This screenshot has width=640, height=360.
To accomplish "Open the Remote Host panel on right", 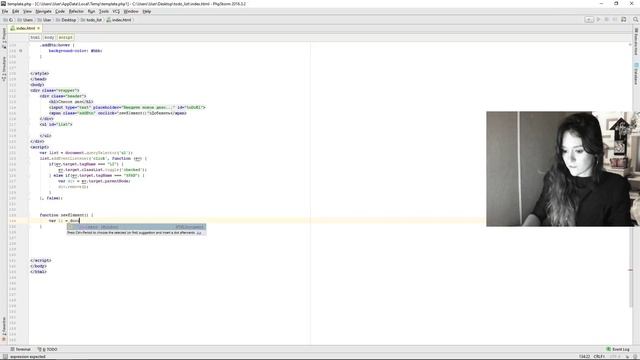I will [636, 41].
